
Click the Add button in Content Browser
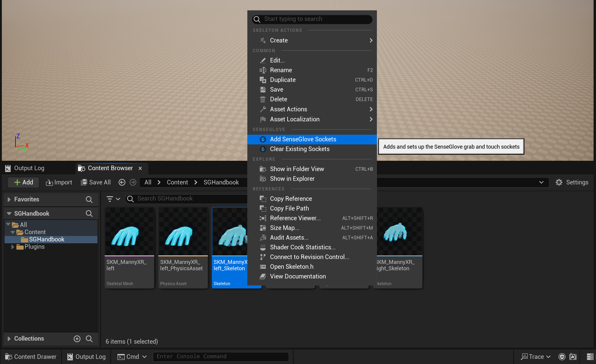[x=24, y=182]
